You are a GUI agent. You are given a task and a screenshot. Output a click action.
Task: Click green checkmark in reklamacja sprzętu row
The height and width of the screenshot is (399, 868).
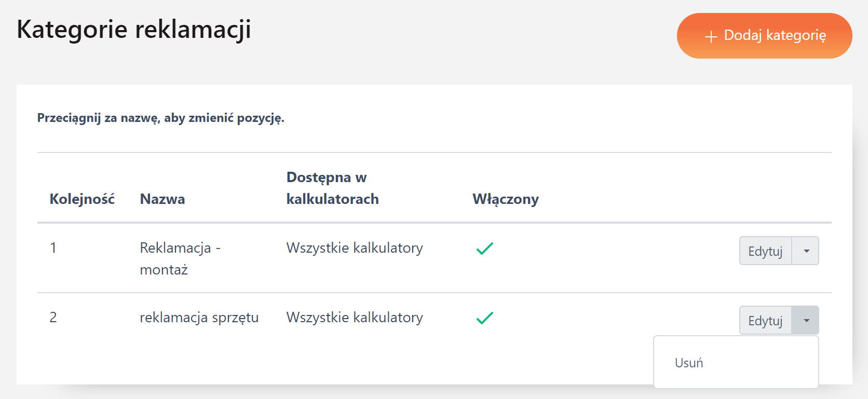pos(484,318)
